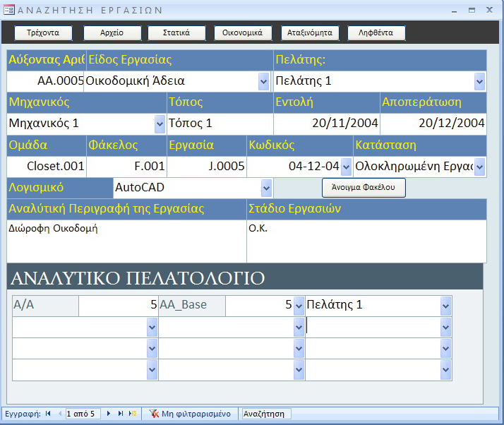Click the Access form icon in title bar
This screenshot has width=504, height=425.
(x=8, y=10)
